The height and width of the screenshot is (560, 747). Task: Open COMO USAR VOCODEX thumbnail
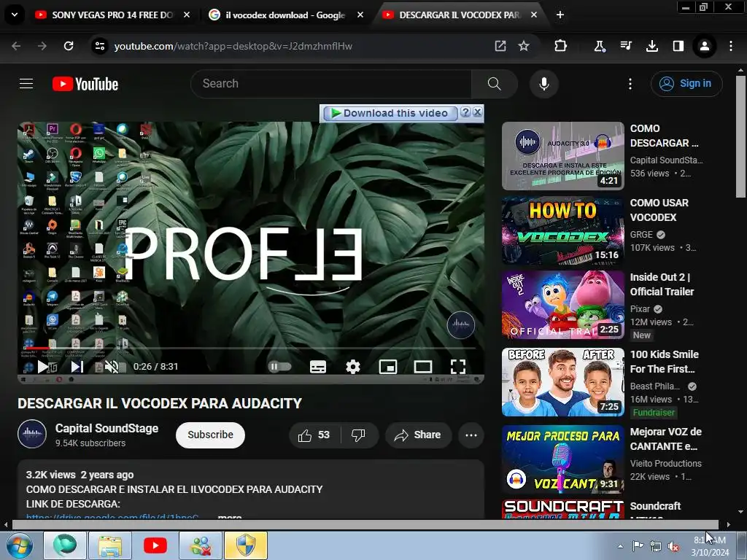pyautogui.click(x=562, y=230)
